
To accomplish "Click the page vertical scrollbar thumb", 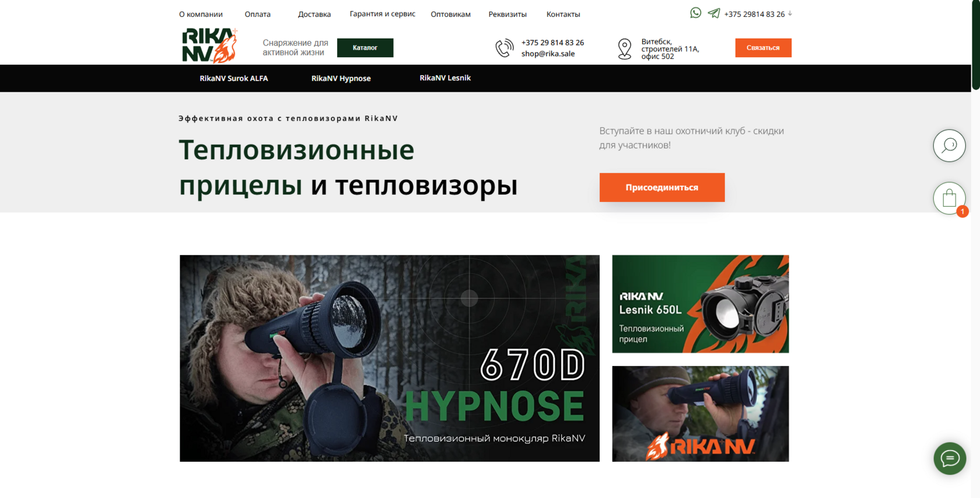I will [x=975, y=46].
